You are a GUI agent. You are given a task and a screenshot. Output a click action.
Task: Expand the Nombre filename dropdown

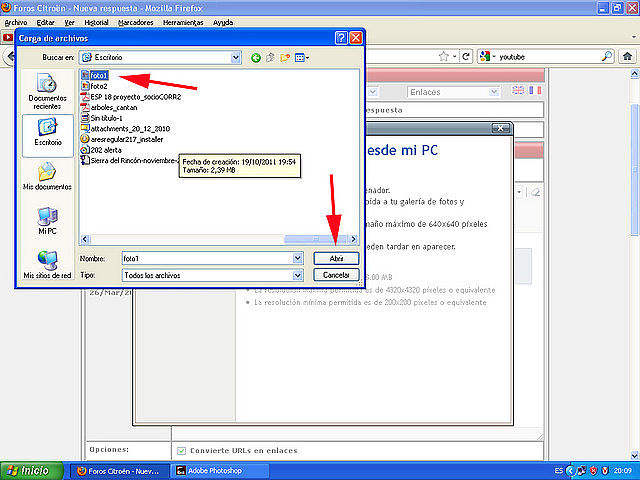(x=298, y=258)
